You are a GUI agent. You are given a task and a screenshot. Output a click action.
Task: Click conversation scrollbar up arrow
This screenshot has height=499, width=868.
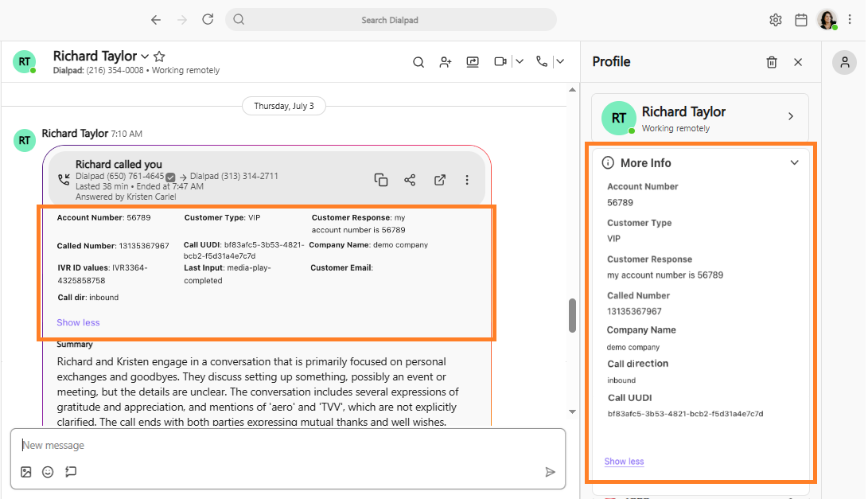pyautogui.click(x=572, y=90)
